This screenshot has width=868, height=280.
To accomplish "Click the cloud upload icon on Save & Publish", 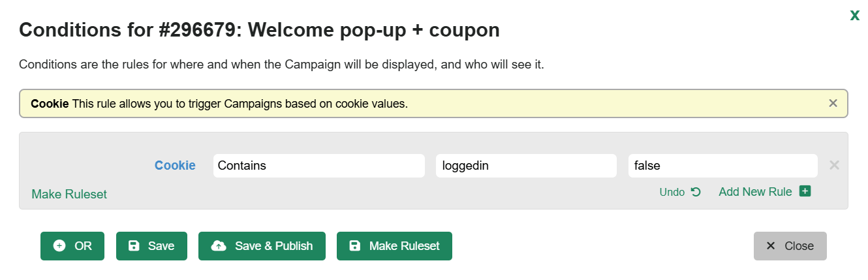I will tap(219, 246).
